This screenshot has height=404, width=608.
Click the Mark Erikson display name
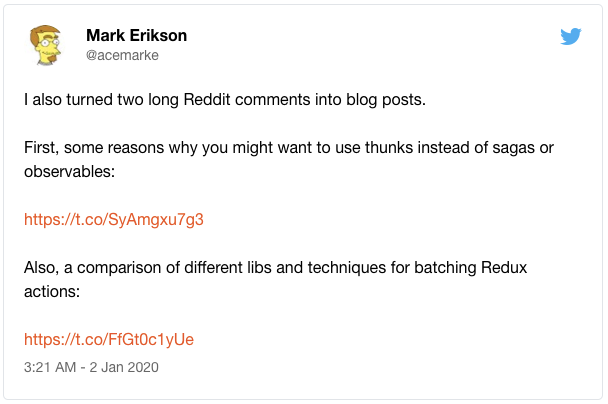click(x=136, y=35)
